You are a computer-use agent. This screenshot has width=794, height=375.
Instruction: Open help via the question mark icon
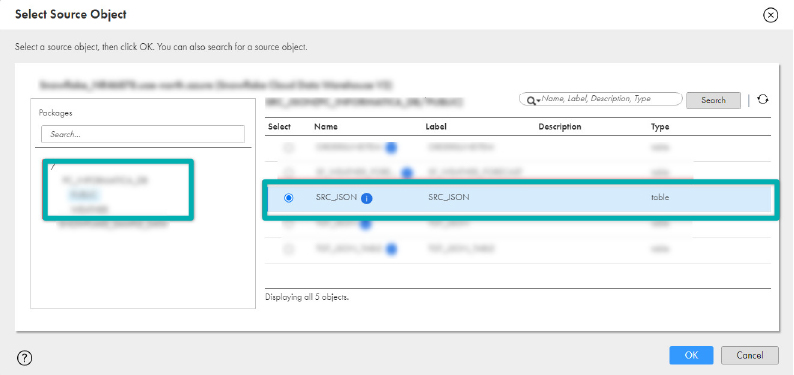tap(24, 358)
